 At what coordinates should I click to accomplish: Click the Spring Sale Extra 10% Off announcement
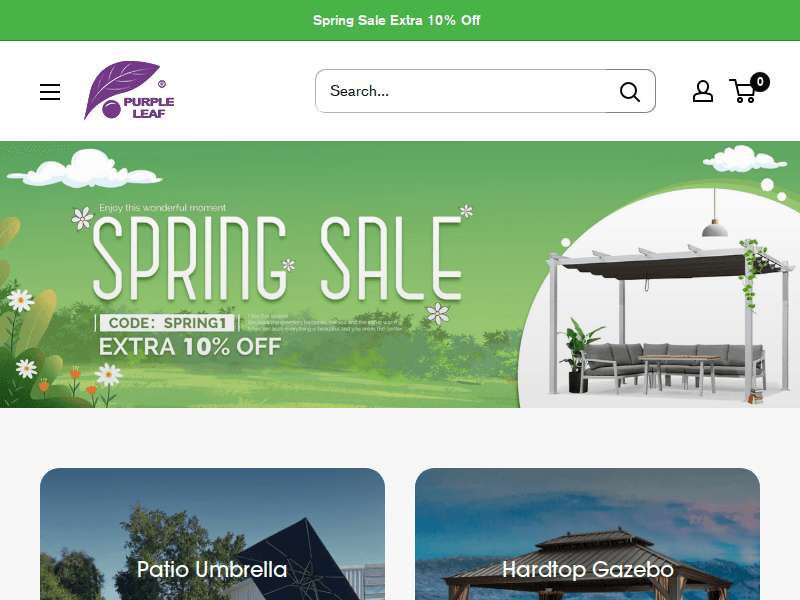click(x=396, y=20)
